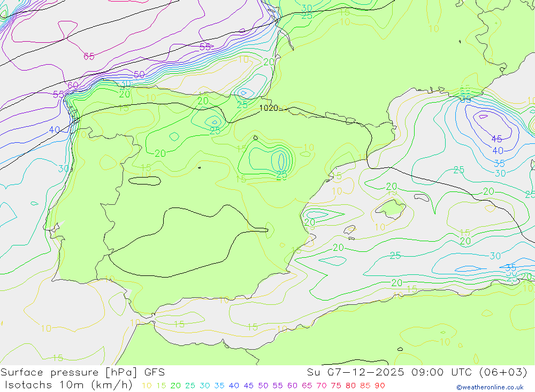Click legend value 65 in the isotach scale
Viewport: 535px width, 392px height.
[x=307, y=386]
